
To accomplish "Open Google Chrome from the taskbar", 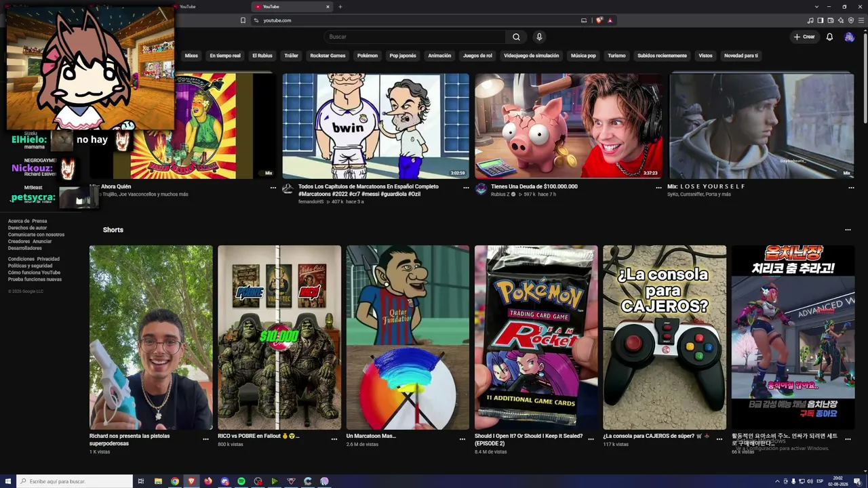I will [x=175, y=481].
